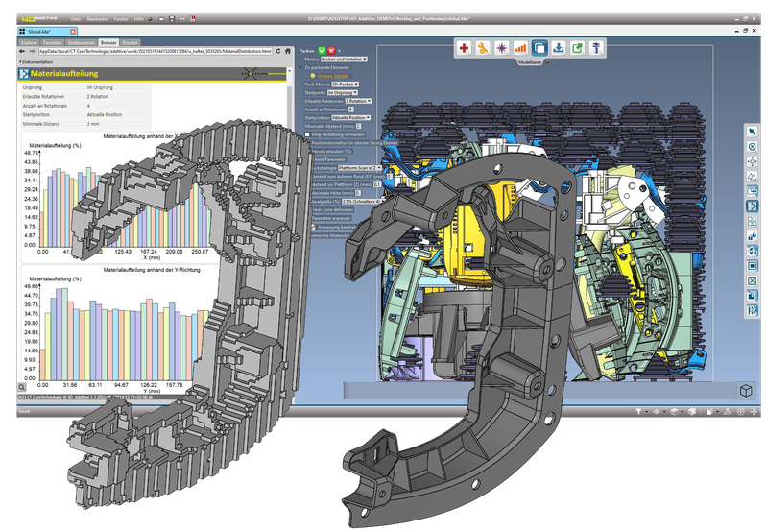Click the red plus icon in toolbar

click(x=464, y=47)
